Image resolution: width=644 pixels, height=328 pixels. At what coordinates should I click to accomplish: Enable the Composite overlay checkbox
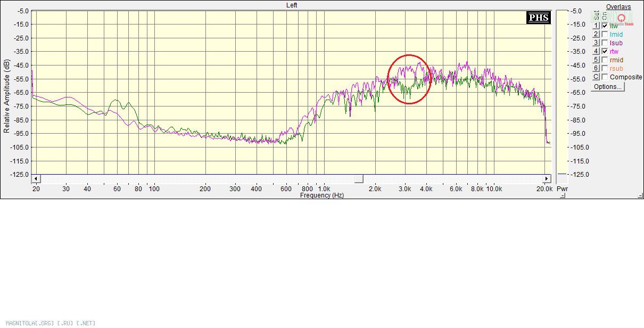[x=605, y=77]
